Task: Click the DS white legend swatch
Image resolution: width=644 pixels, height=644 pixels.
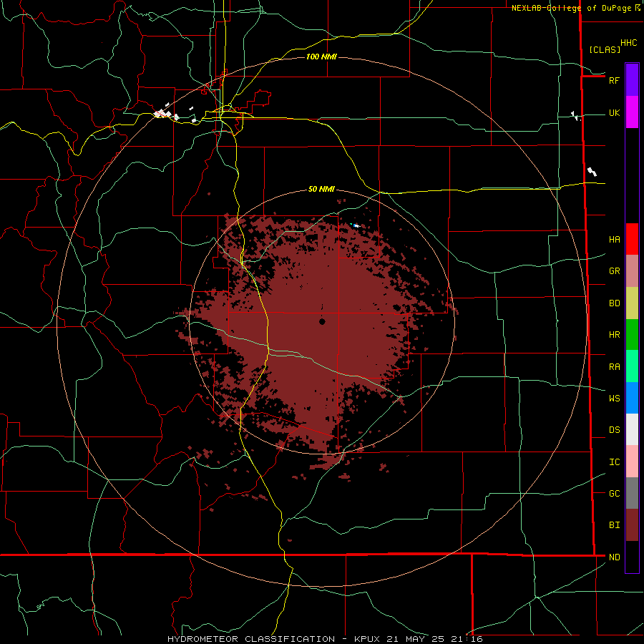Action: click(x=632, y=429)
